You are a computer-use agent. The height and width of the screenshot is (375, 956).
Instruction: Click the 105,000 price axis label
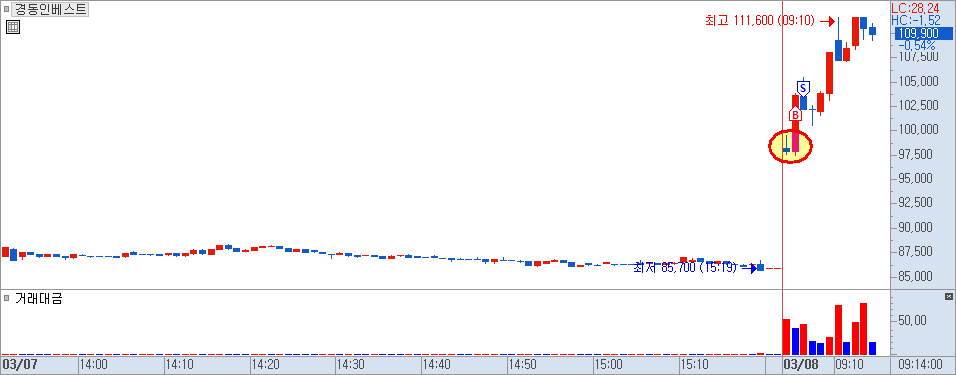click(919, 80)
